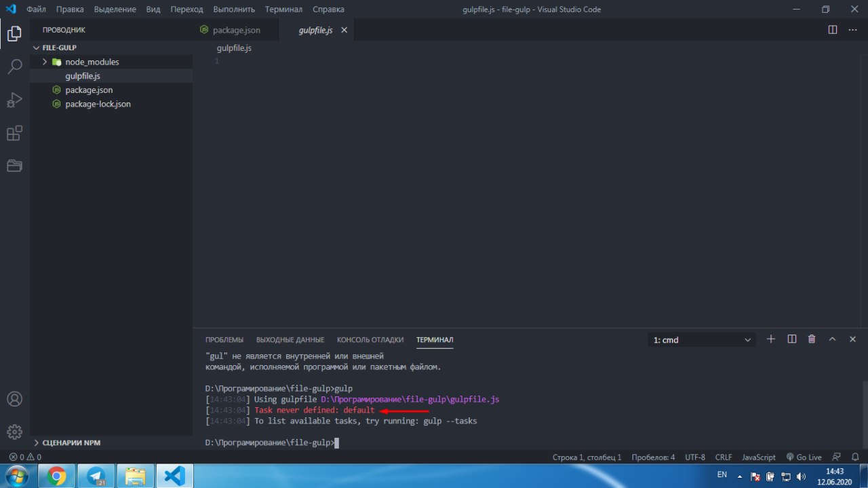Open the Терминал menu
This screenshot has width=868, height=488.
tap(283, 10)
